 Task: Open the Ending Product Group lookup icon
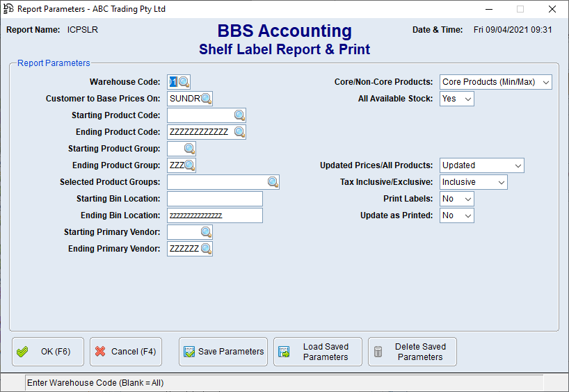(189, 165)
